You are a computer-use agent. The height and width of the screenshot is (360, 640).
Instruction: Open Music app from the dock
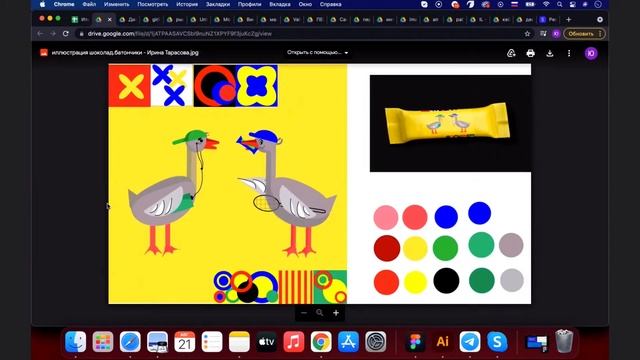tap(293, 341)
